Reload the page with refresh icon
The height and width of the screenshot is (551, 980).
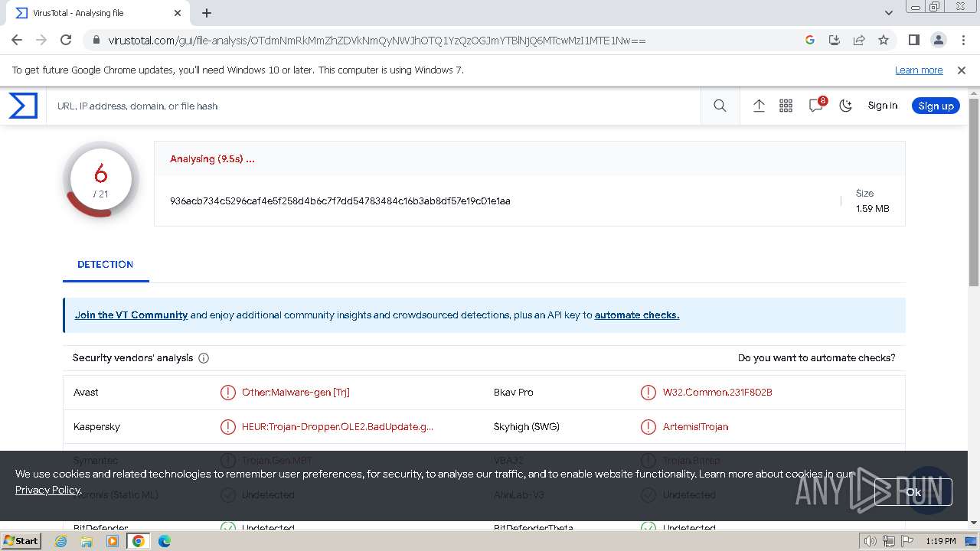(66, 40)
